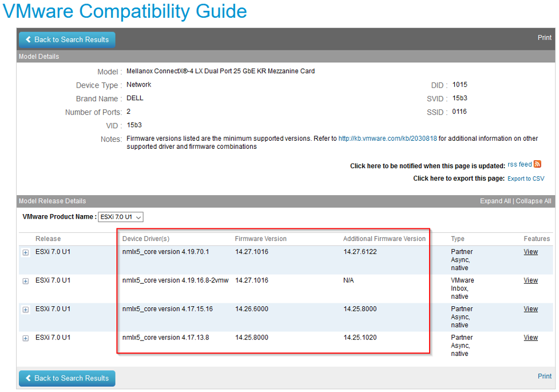
Task: Click Print in the top dark header
Action: point(544,37)
